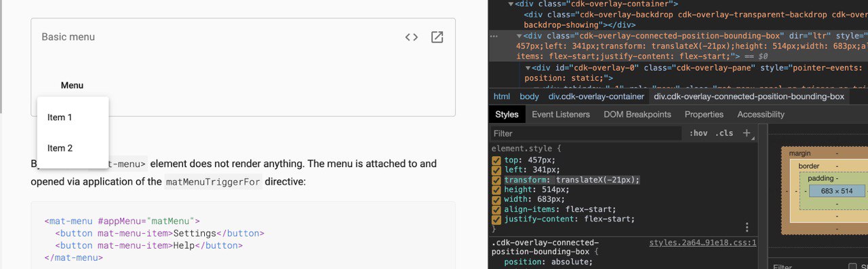Click the .cdk-overlay-connected-position-bounding-box CSS selector
868x269 pixels.
tap(545, 247)
